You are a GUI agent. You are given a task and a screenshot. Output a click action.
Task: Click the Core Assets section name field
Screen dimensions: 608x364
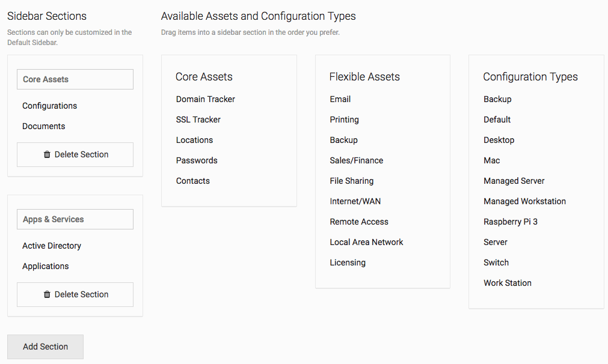(x=75, y=79)
